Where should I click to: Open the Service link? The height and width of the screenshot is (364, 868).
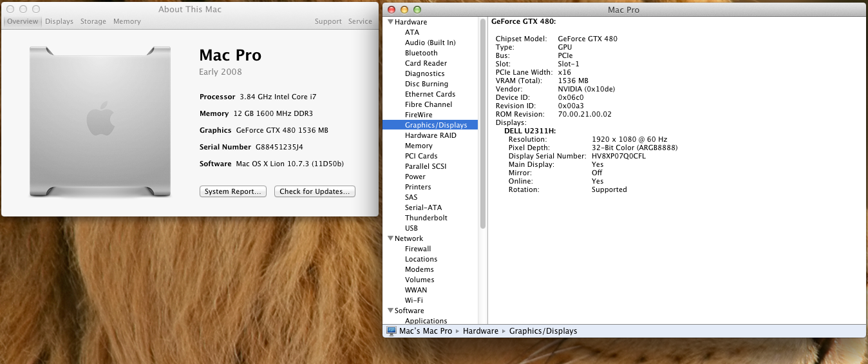pyautogui.click(x=360, y=21)
